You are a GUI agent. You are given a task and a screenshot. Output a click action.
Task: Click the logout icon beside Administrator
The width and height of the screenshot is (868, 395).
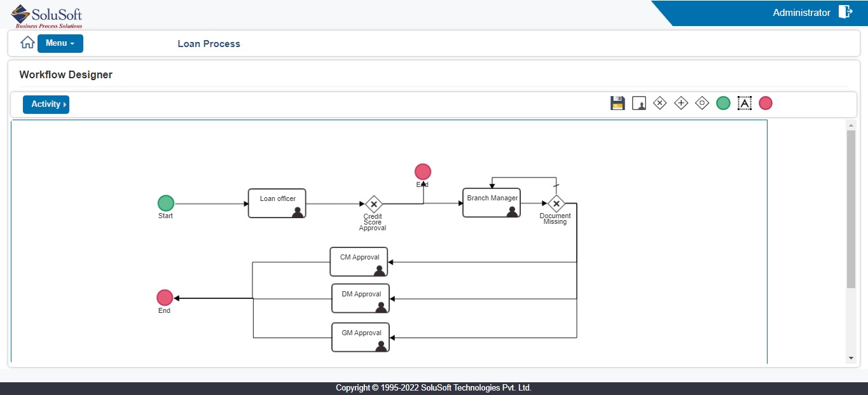point(845,12)
